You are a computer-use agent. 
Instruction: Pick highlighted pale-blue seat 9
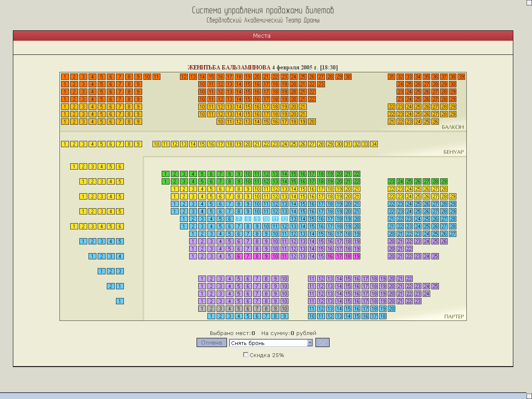[257, 219]
